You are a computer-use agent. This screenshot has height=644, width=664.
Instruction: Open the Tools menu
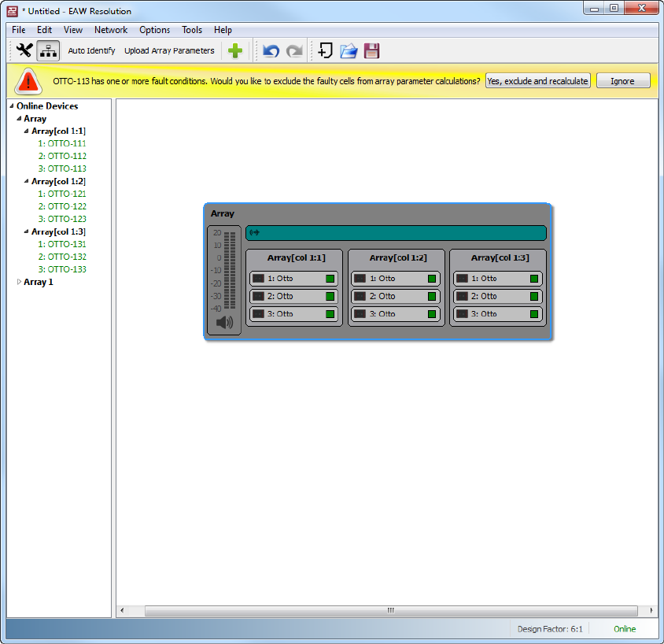point(191,30)
